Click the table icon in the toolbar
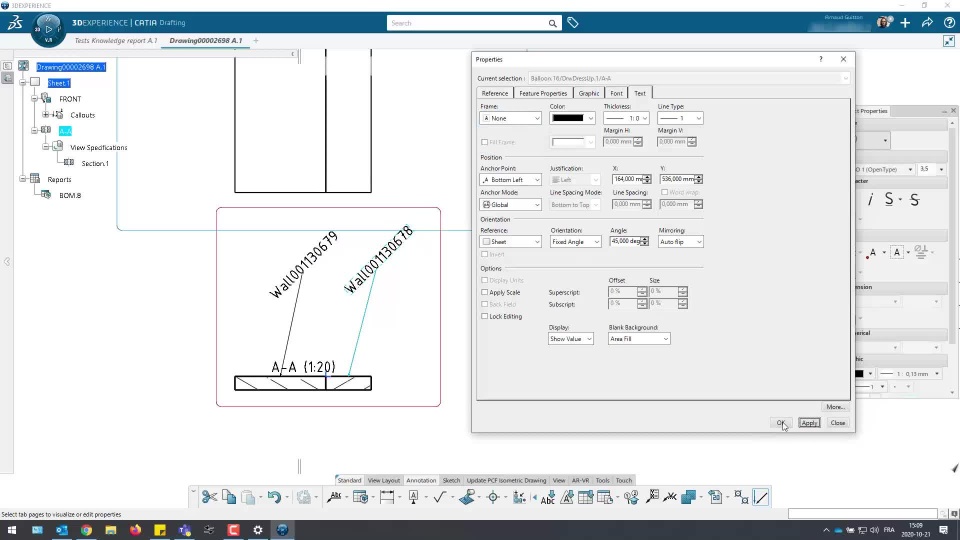The image size is (960, 540). [x=585, y=497]
